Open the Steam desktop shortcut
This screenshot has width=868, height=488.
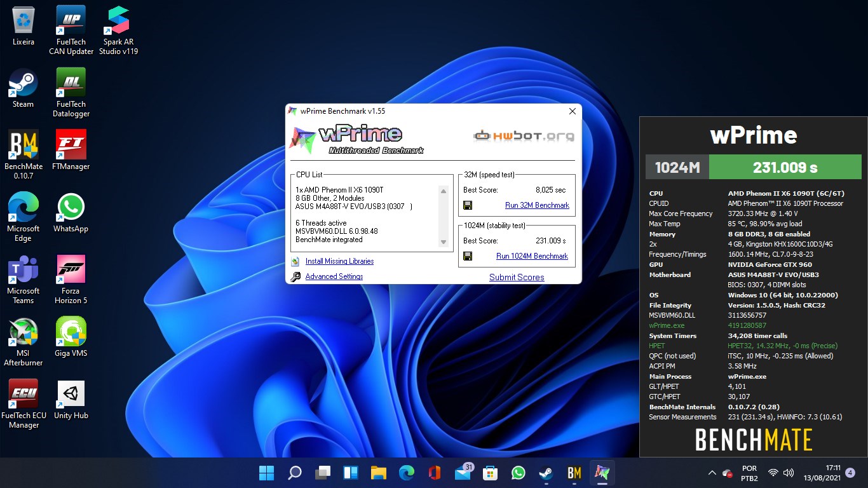(24, 89)
